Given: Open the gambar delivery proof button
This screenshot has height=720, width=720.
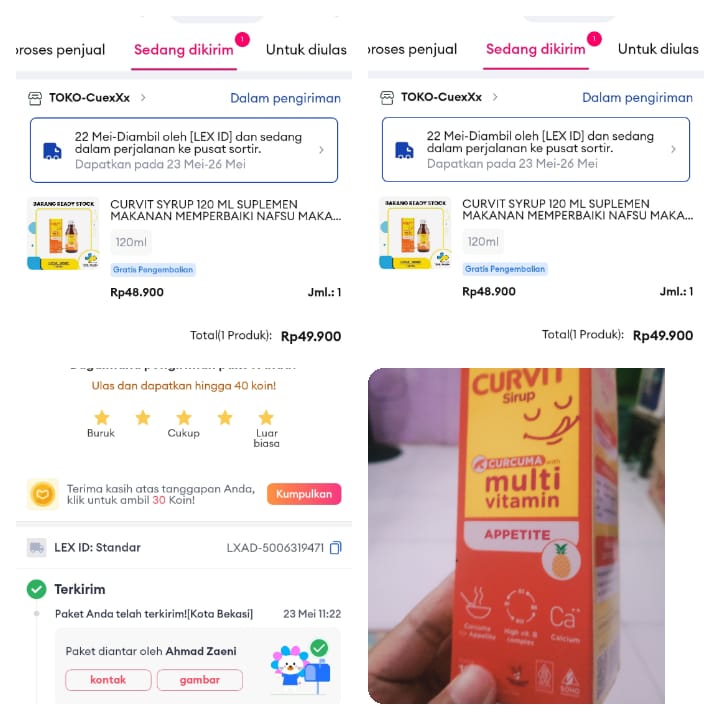Looking at the screenshot, I should 200,680.
